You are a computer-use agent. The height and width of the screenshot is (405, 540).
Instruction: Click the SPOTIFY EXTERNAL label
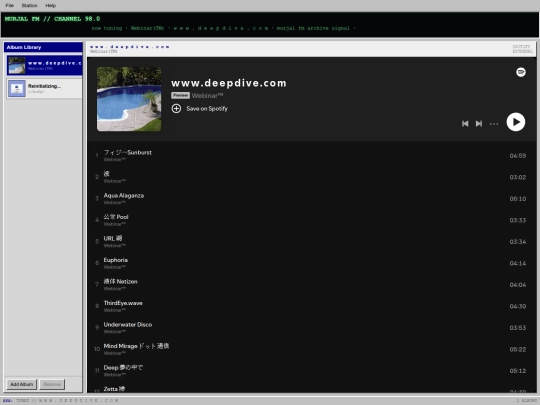pyautogui.click(x=522, y=49)
